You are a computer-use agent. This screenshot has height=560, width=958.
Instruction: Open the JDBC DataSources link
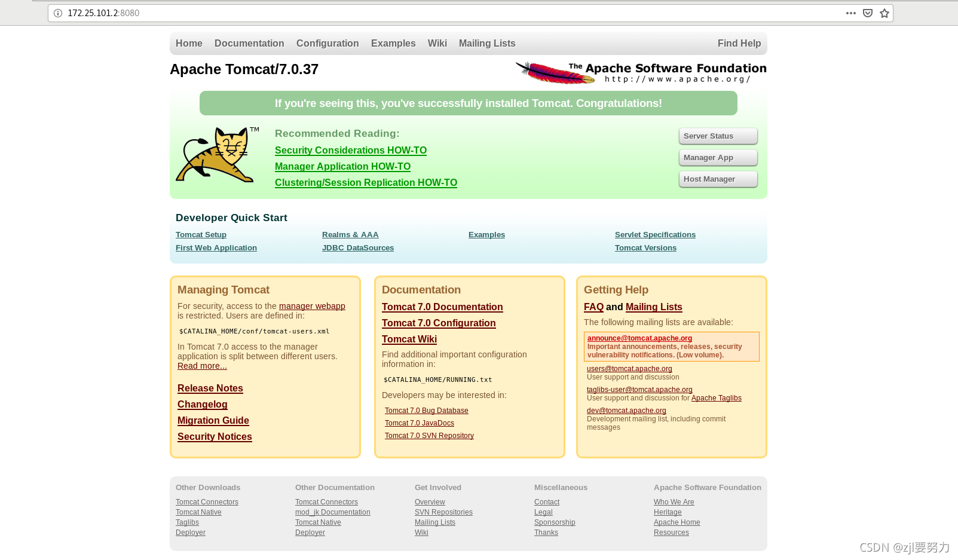click(x=358, y=248)
